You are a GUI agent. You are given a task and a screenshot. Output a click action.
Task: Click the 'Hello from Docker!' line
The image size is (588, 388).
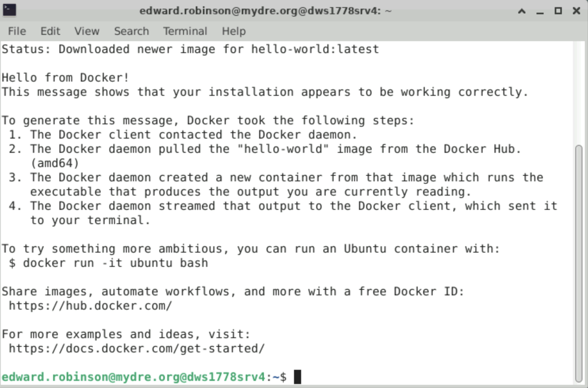65,78
